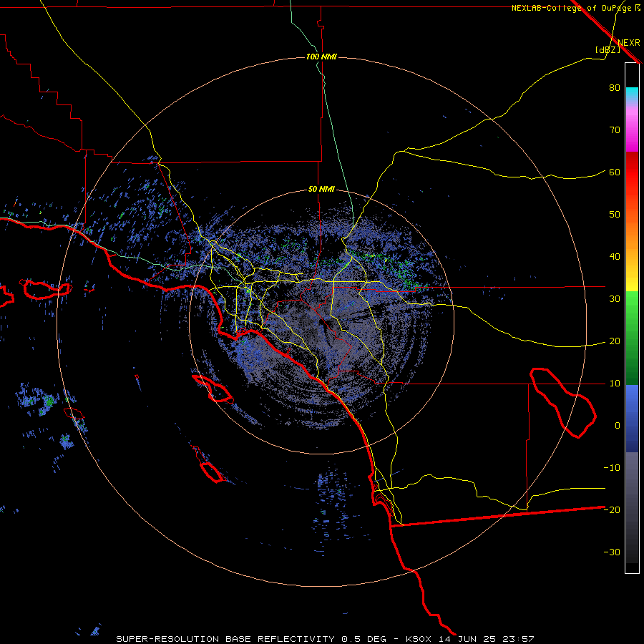Image resolution: width=644 pixels, height=644 pixels.
Task: Click the "100 NMI" range ring label
Action: (x=321, y=57)
